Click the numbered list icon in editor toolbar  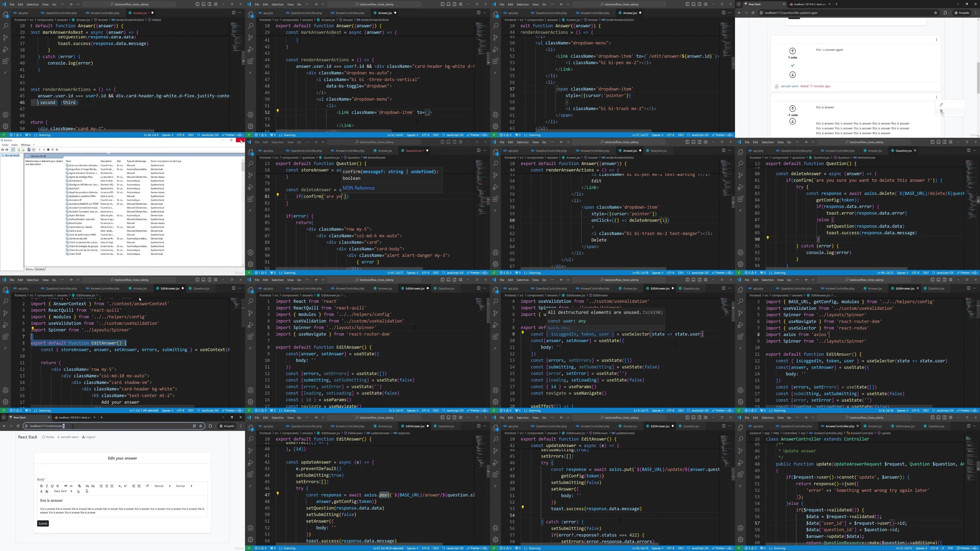tap(101, 486)
